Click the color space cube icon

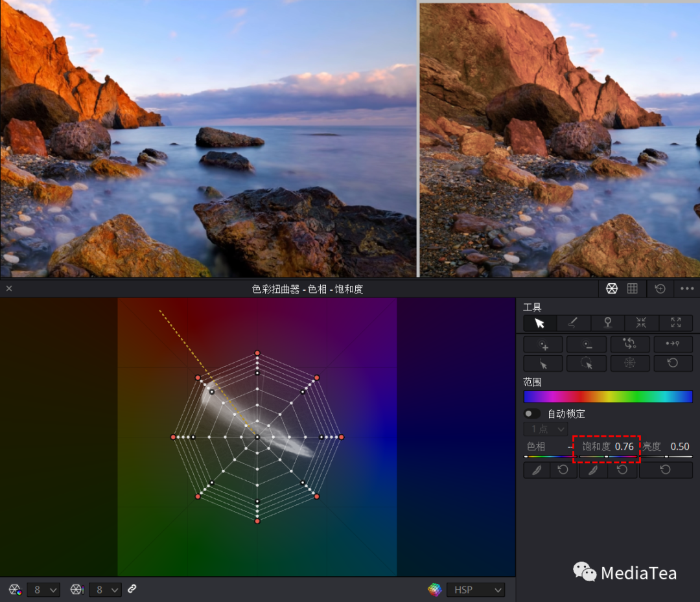coord(434,590)
